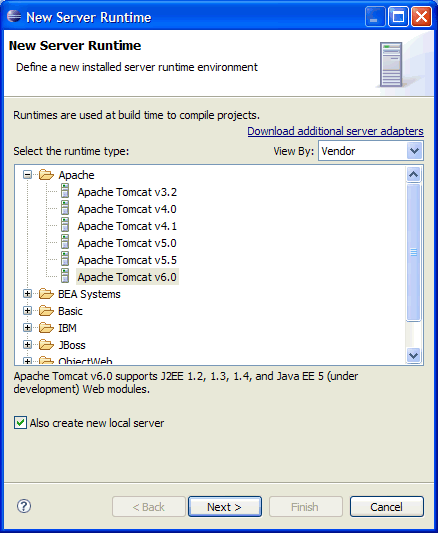The height and width of the screenshot is (533, 438).
Task: Open the View By Vendor dropdown
Action: coord(371,151)
